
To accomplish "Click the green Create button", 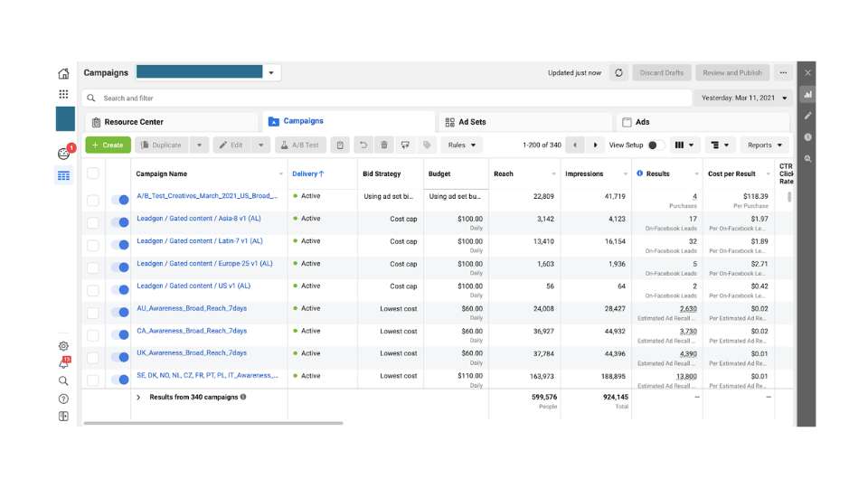I will click(108, 145).
